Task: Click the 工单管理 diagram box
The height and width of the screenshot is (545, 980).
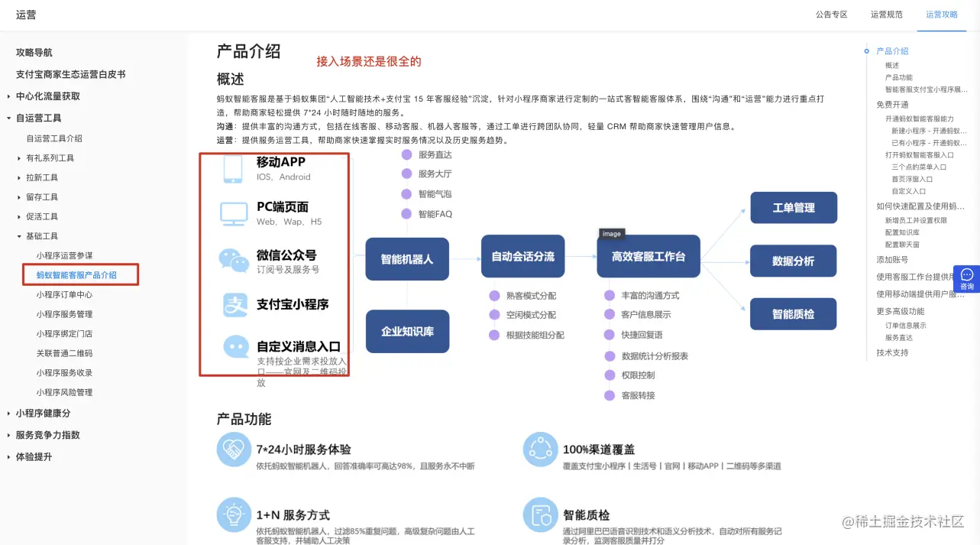Action: point(794,208)
